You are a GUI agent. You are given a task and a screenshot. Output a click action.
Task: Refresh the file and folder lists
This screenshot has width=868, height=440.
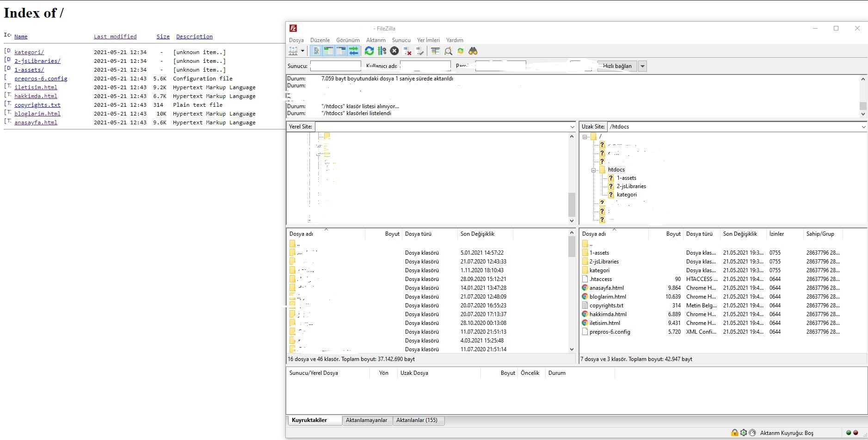[x=369, y=51]
